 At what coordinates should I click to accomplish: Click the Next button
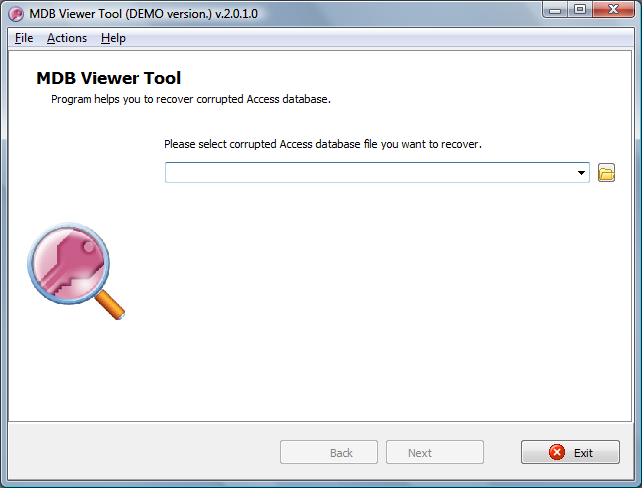coord(434,452)
